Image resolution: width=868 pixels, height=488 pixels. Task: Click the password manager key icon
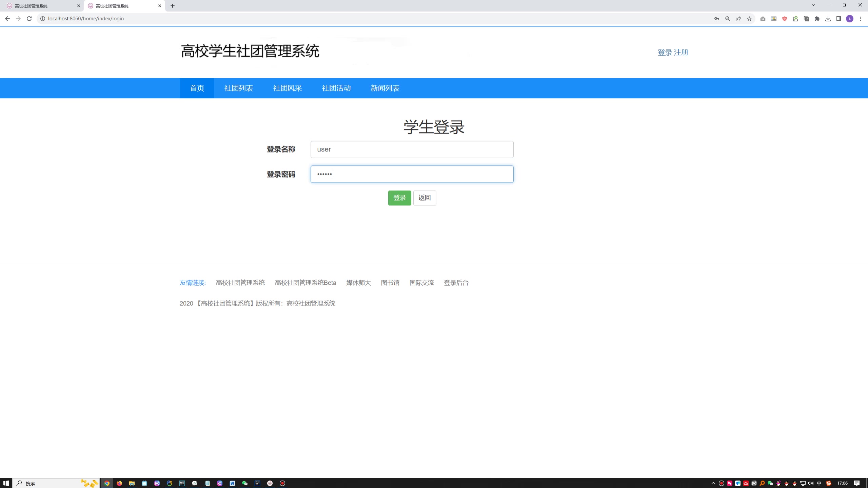click(716, 19)
